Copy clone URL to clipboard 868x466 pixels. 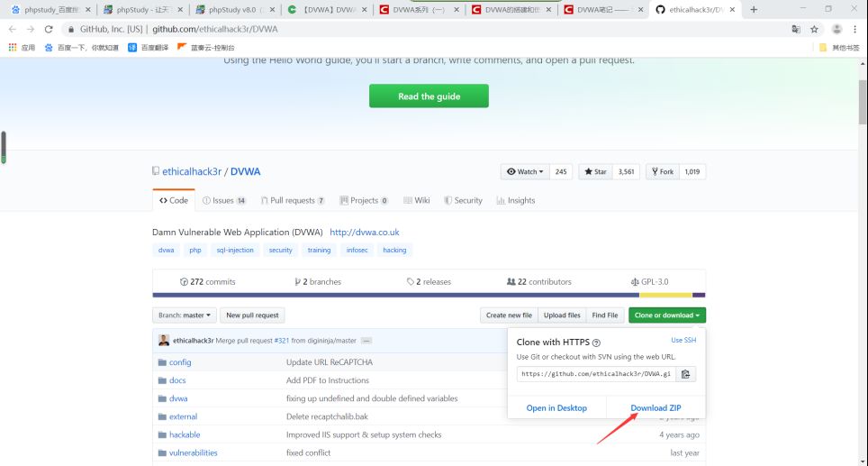click(685, 374)
